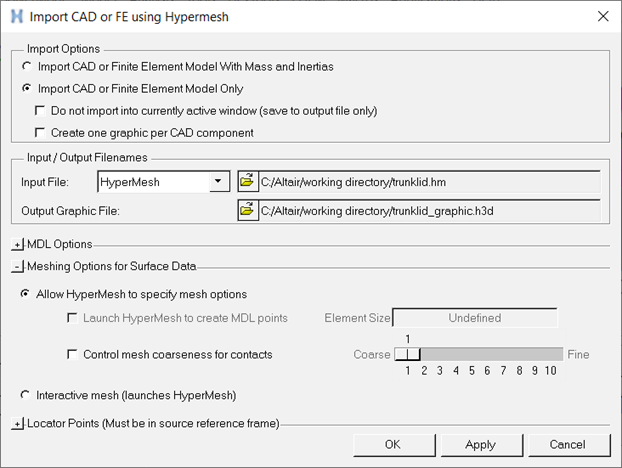The image size is (622, 468).
Task: Browse for output graphic file folder icon
Action: [247, 211]
